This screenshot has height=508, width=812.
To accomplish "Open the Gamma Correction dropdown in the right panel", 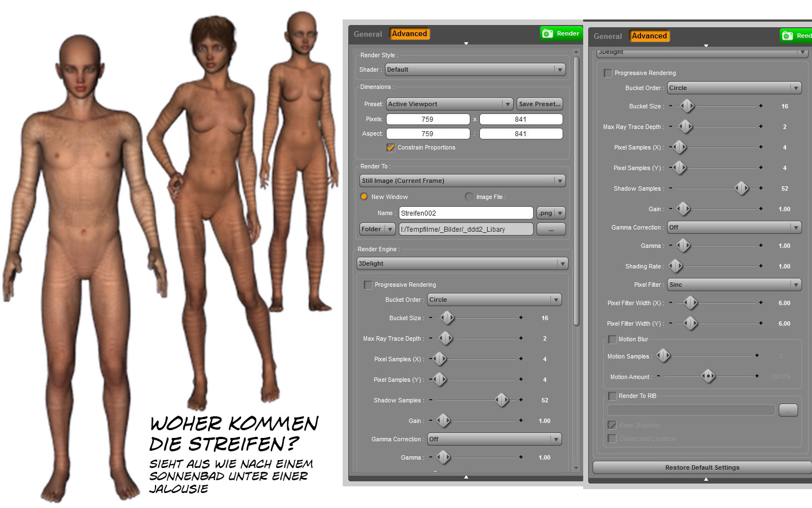I will pyautogui.click(x=734, y=227).
